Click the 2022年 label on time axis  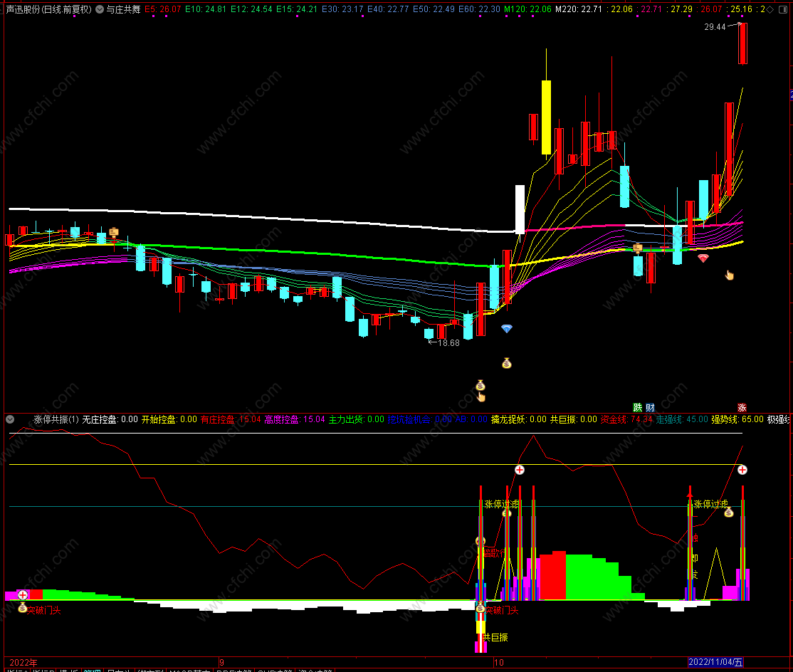point(23,662)
